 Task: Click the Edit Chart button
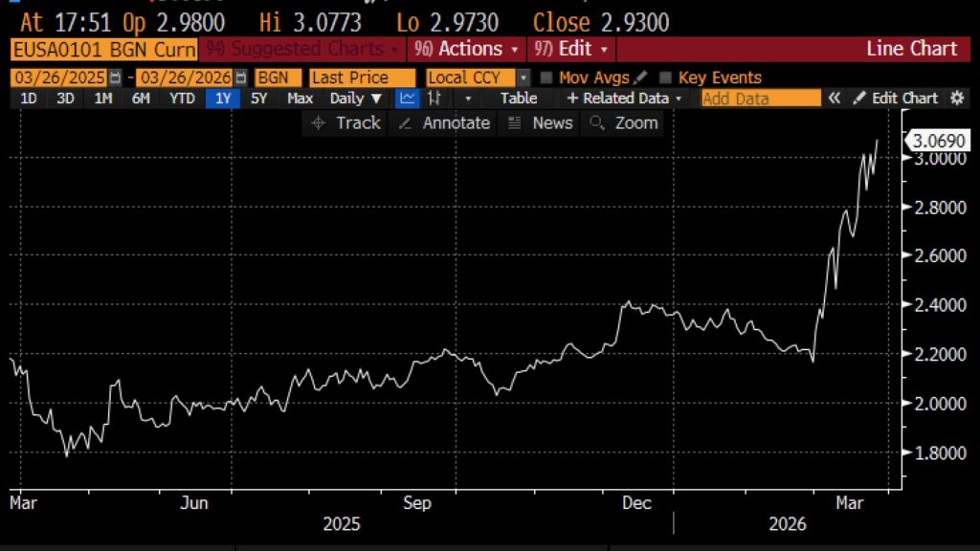tap(896, 99)
